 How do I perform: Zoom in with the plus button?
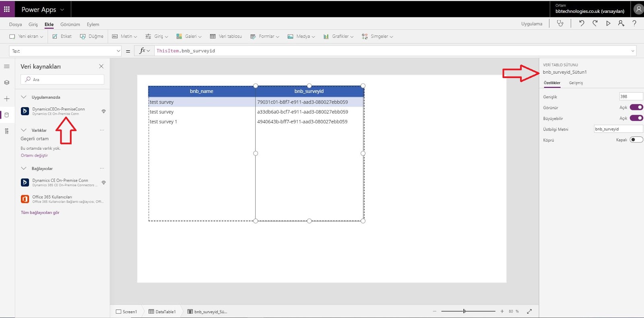pos(502,311)
